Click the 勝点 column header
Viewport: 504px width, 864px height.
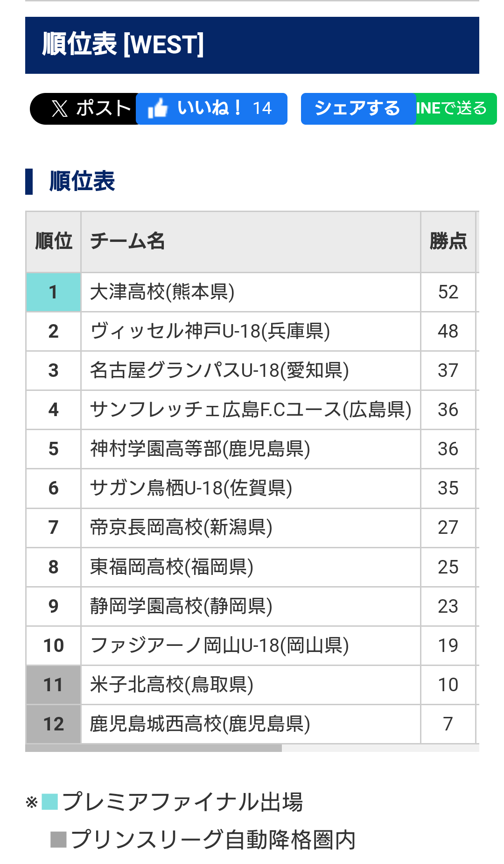[x=448, y=242]
